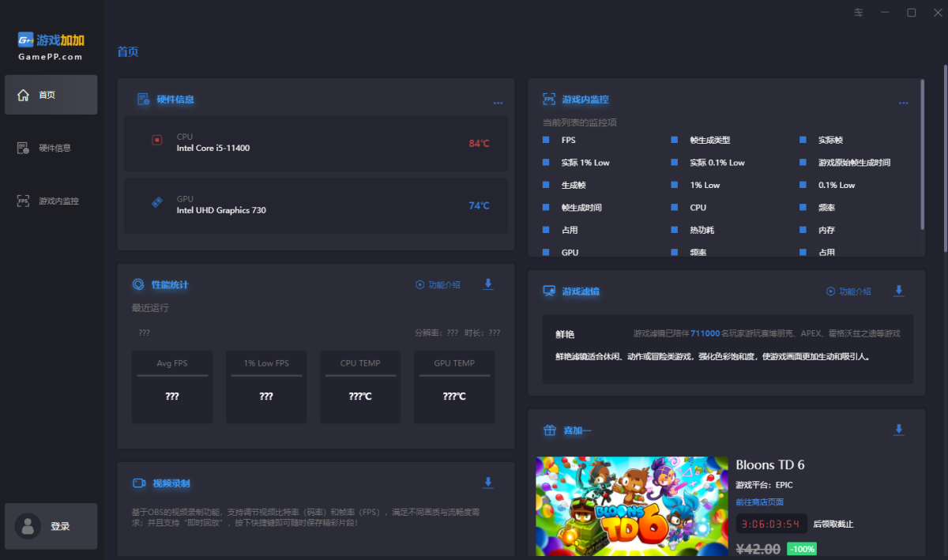Open the settings icon in title bar
This screenshot has height=560, width=948.
pos(859,13)
